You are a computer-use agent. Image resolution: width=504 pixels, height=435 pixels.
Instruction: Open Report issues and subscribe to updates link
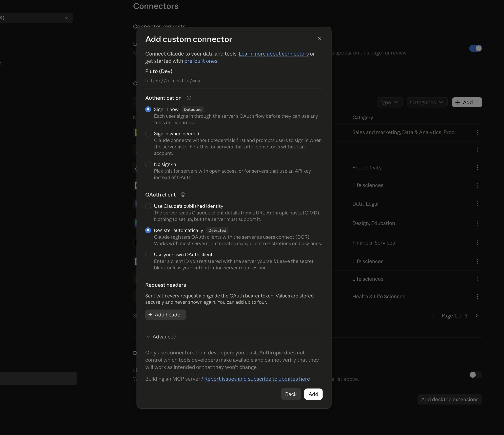tap(257, 379)
